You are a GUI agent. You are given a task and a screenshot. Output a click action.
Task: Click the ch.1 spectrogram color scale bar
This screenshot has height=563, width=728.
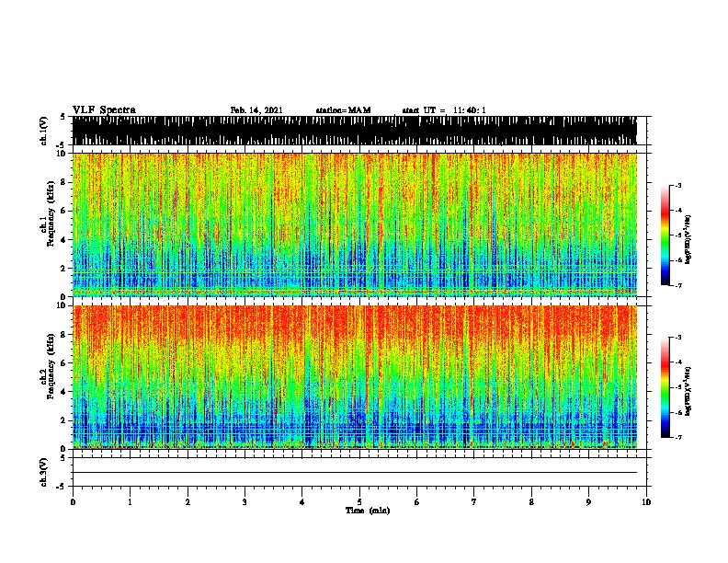click(x=665, y=236)
